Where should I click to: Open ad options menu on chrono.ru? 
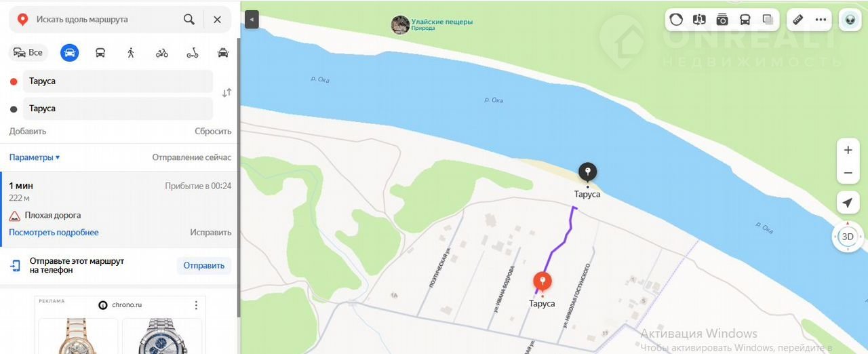[196, 305]
